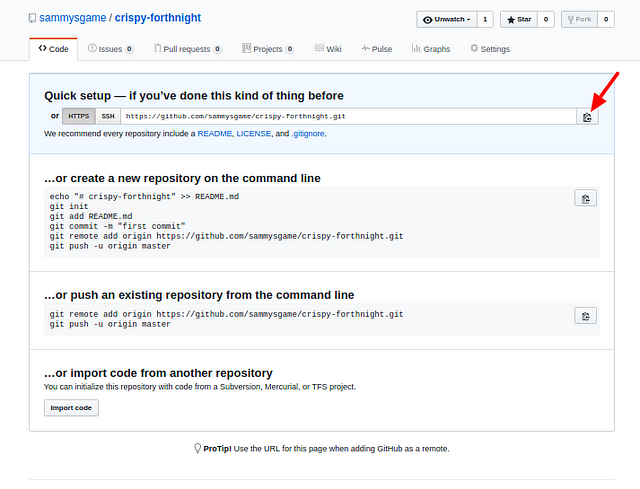
Task: Click the Import code button
Action: [71, 408]
